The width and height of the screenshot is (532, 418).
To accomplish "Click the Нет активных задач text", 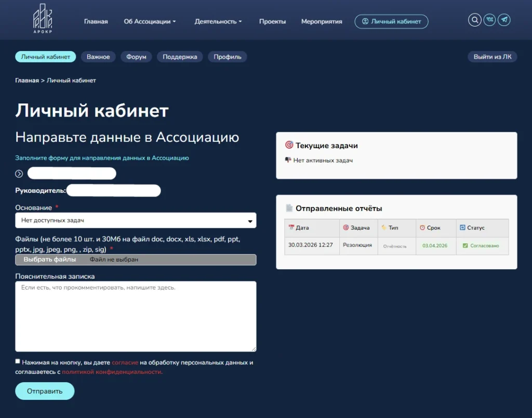I will [323, 160].
